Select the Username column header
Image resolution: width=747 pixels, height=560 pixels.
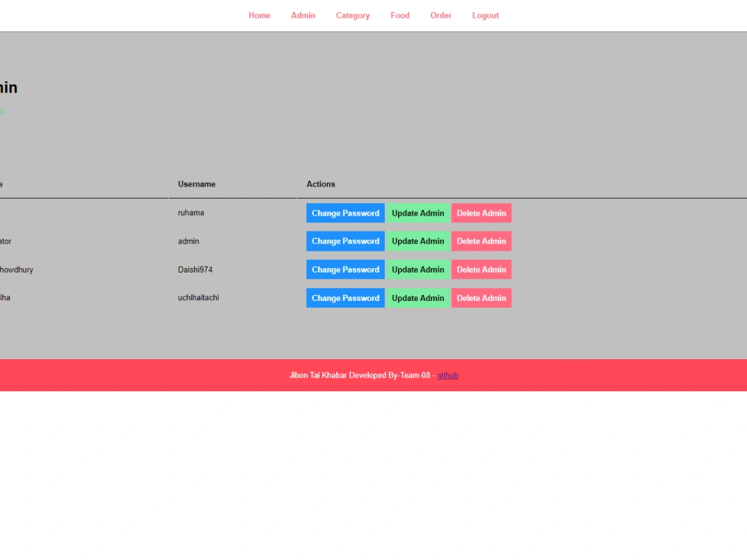196,184
